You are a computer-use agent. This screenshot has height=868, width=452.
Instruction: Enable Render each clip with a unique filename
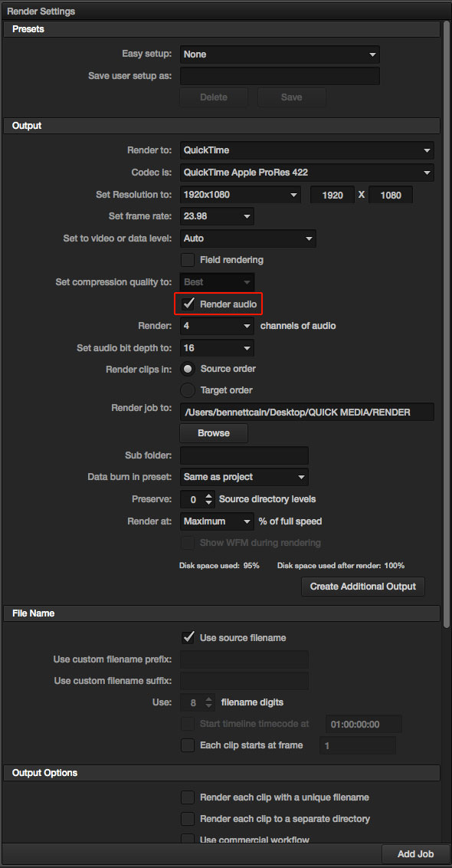click(x=188, y=797)
